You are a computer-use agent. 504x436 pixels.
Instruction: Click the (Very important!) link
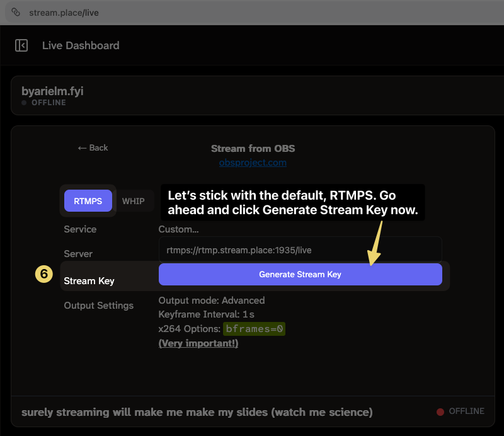pos(198,343)
